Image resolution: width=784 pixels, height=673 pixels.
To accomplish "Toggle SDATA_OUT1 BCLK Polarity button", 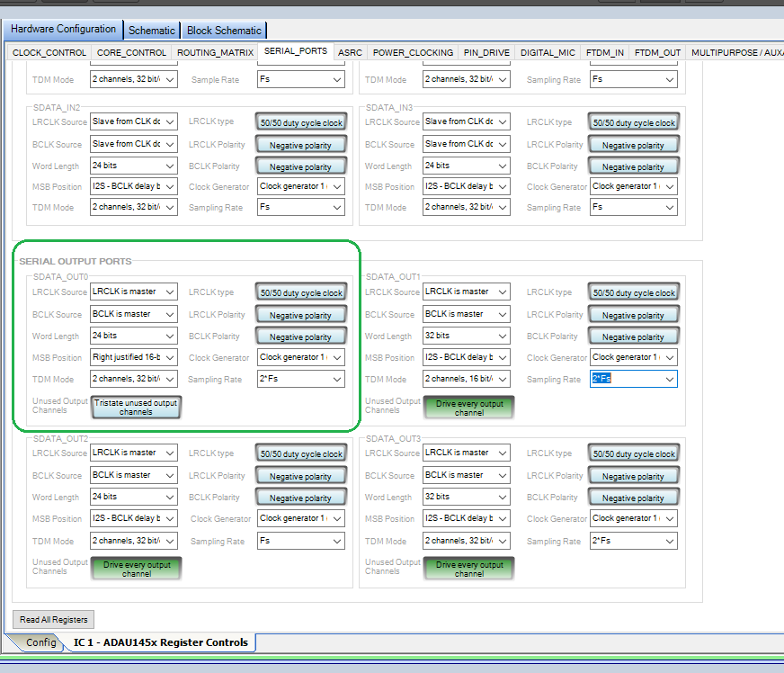I will pyautogui.click(x=634, y=336).
